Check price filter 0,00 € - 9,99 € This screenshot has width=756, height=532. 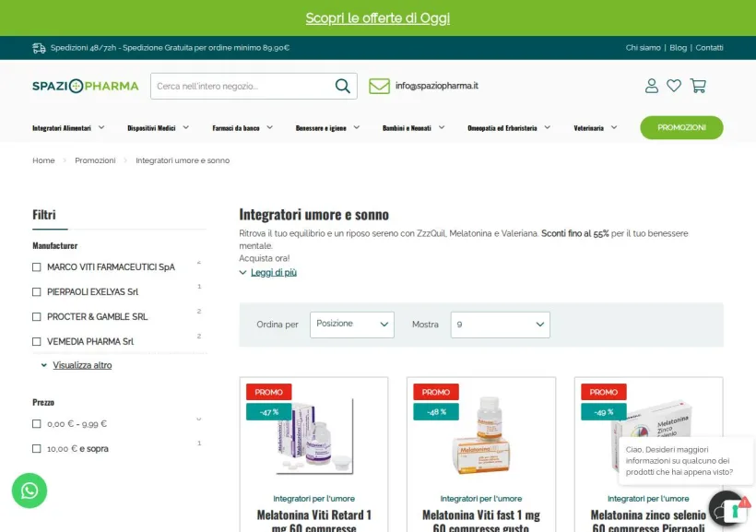[x=37, y=424]
